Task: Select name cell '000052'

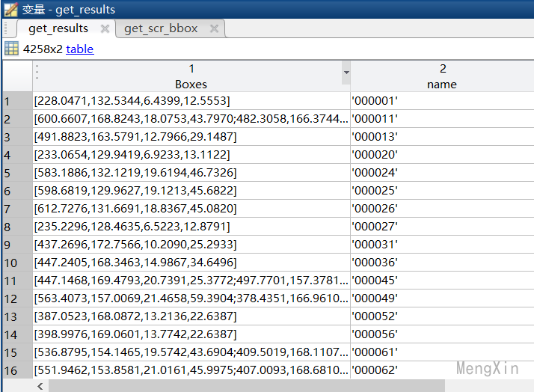Action: (443, 316)
